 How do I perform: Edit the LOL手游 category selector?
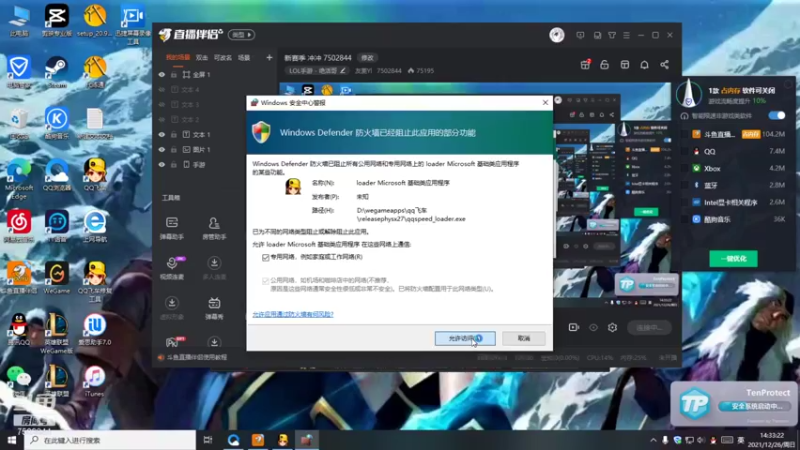[316, 70]
